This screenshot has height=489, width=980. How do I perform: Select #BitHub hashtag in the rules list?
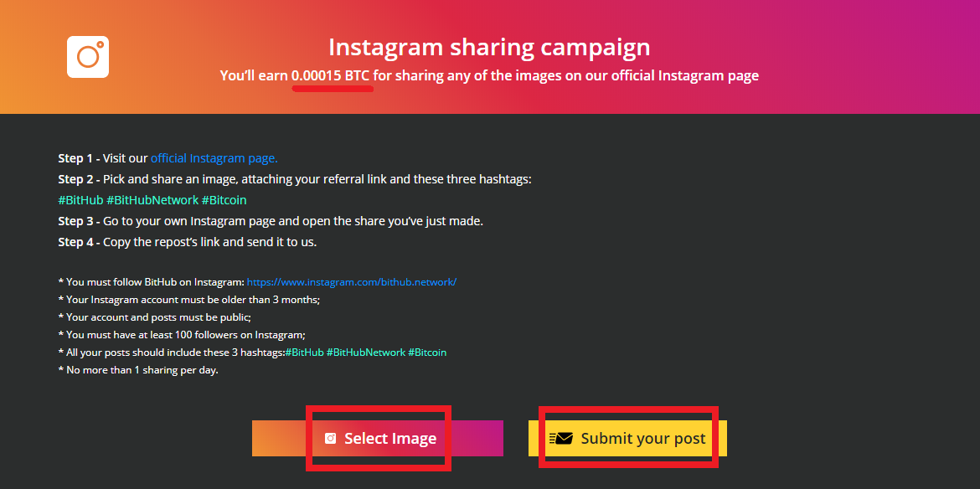click(304, 353)
